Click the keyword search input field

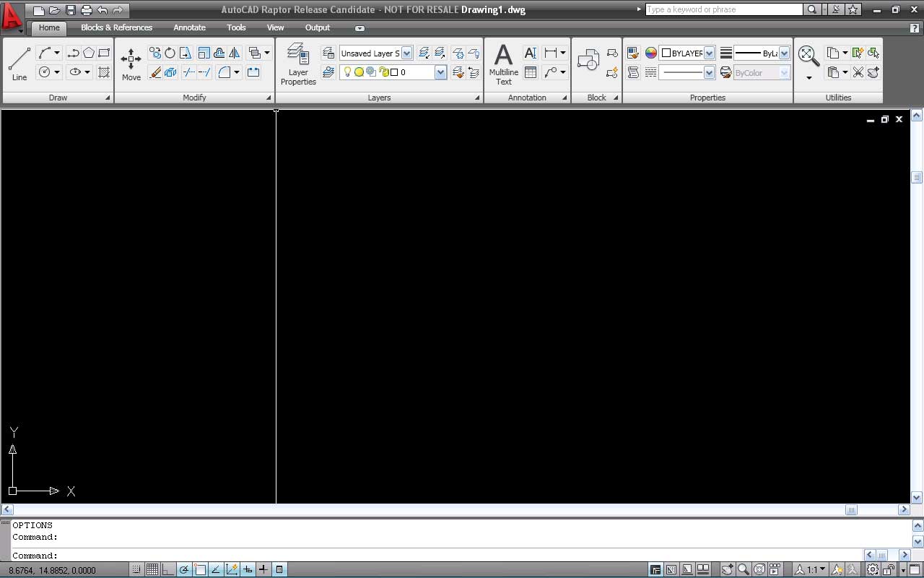[723, 9]
